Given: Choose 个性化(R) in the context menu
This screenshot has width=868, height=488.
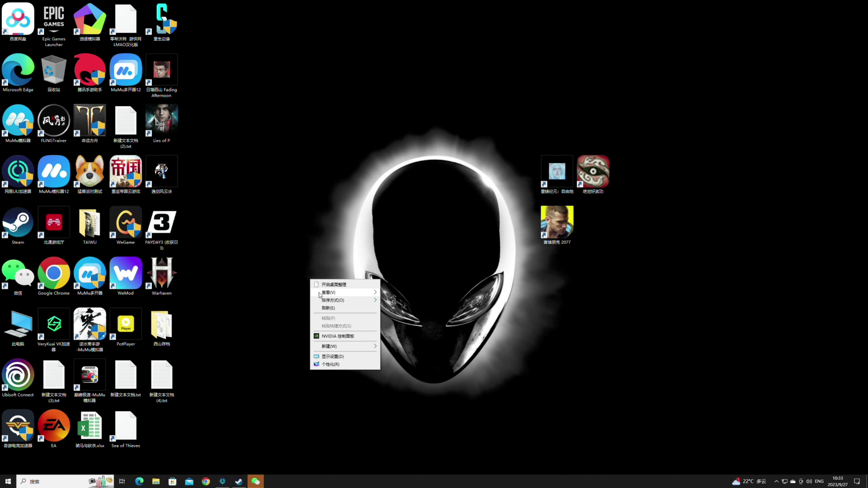Looking at the screenshot, I should tap(345, 364).
